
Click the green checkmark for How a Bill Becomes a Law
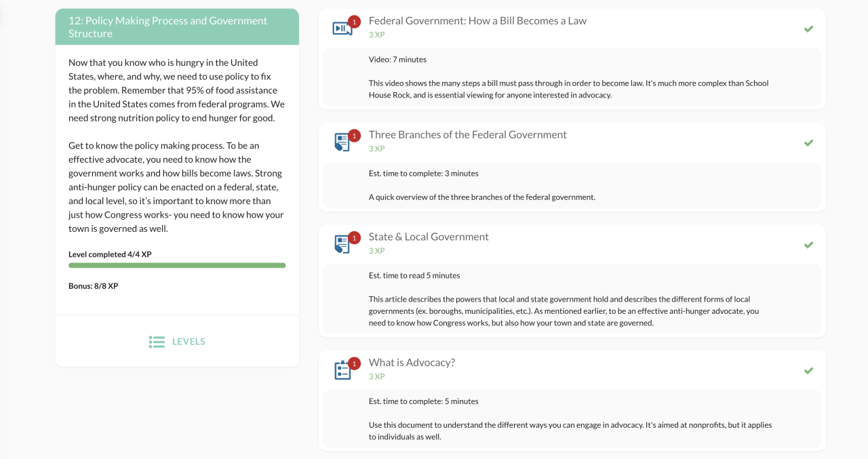pos(808,29)
